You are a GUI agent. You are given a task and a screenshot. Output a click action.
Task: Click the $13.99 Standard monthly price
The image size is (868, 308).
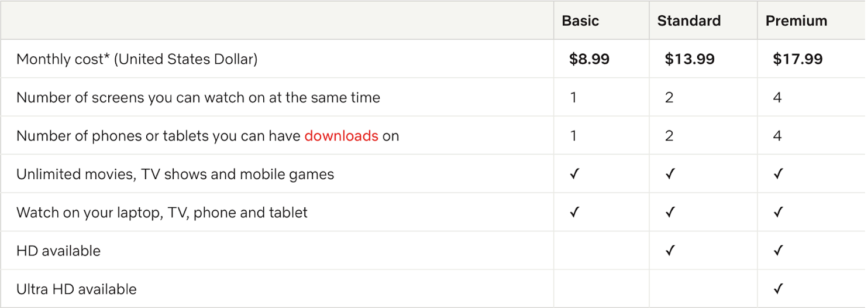coord(690,59)
